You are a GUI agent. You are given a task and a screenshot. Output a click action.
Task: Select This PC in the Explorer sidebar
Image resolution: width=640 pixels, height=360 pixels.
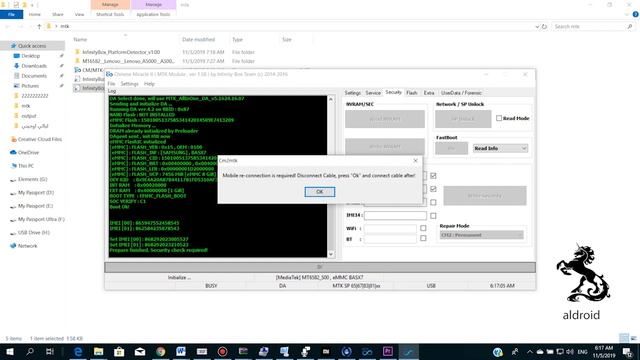point(26,166)
